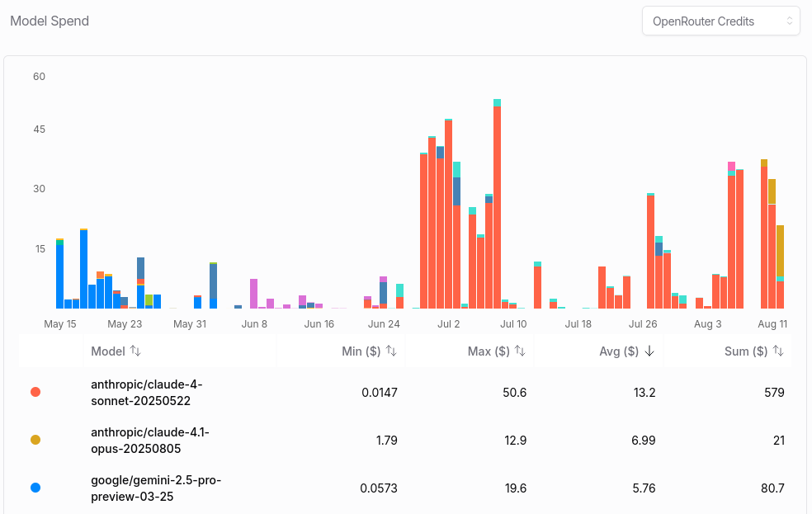Click red dot for claude-4-sonnet row

[35, 393]
